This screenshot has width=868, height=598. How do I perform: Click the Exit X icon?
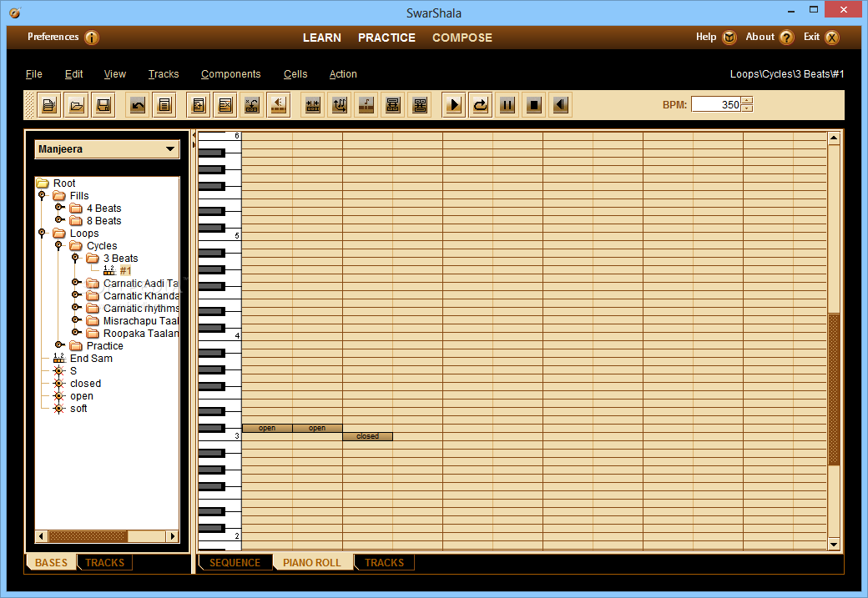pos(832,38)
